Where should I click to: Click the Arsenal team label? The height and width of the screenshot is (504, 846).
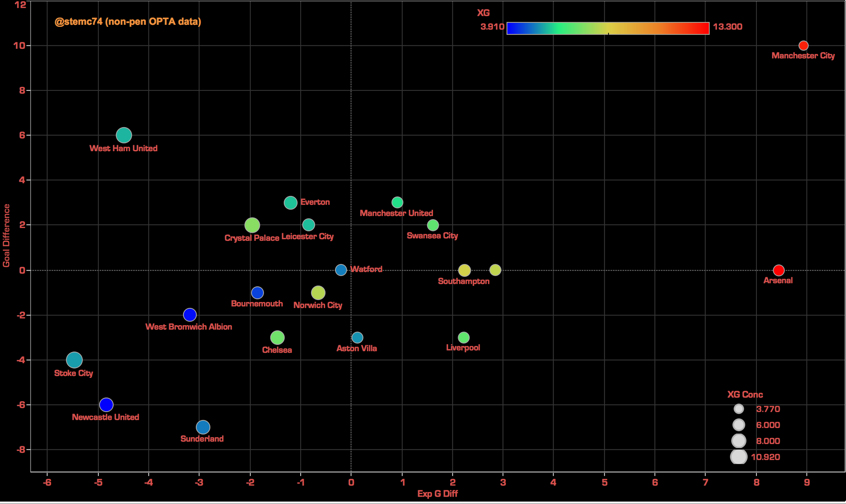(x=778, y=281)
